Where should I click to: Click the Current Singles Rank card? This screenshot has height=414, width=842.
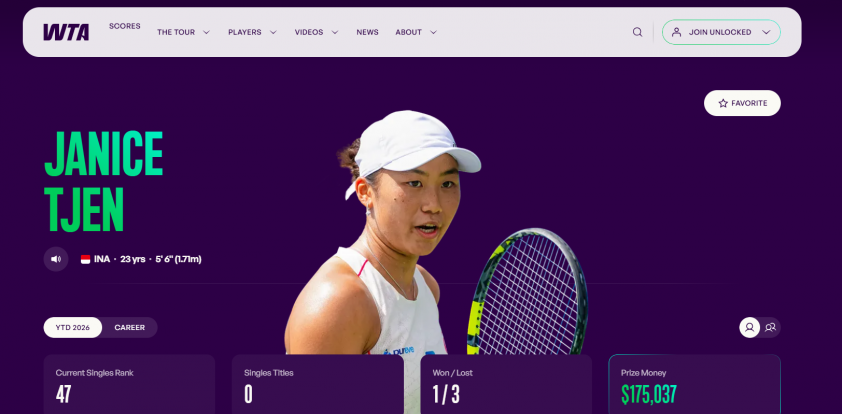pyautogui.click(x=129, y=384)
